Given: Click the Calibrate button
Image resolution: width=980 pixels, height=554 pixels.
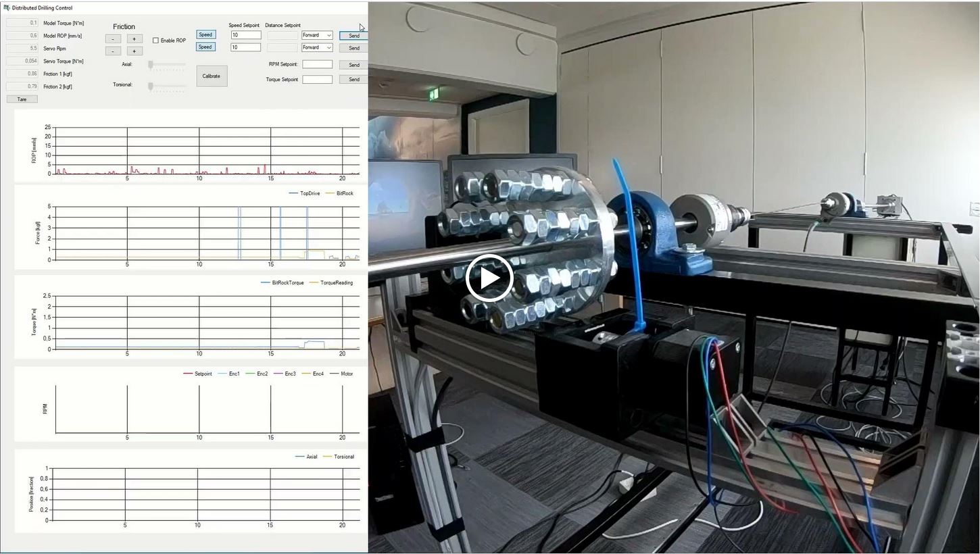Looking at the screenshot, I should coord(212,76).
